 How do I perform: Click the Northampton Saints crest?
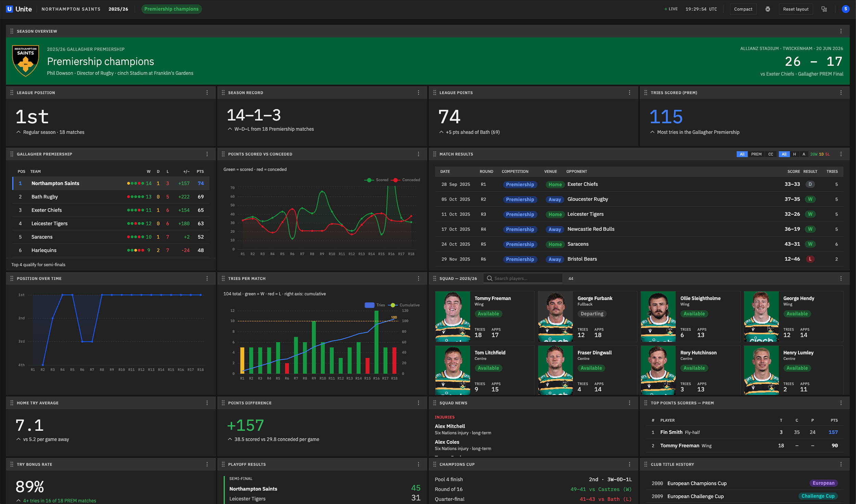pyautogui.click(x=26, y=61)
